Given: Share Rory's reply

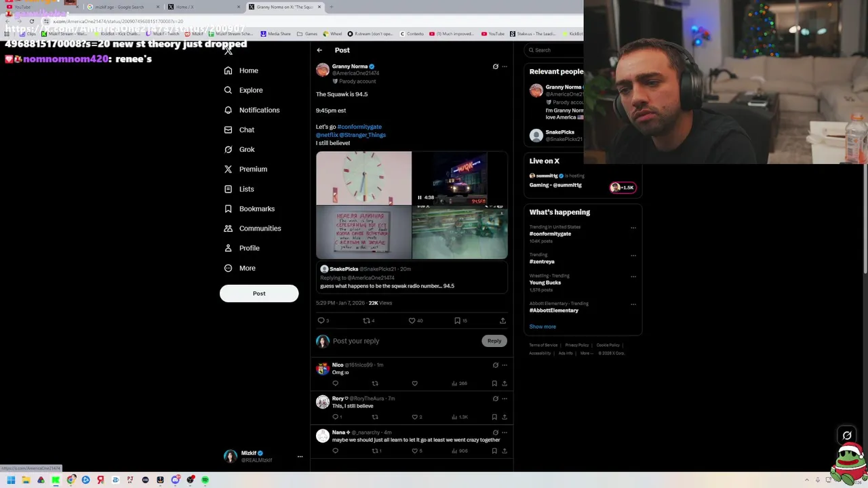Looking at the screenshot, I should (x=504, y=417).
